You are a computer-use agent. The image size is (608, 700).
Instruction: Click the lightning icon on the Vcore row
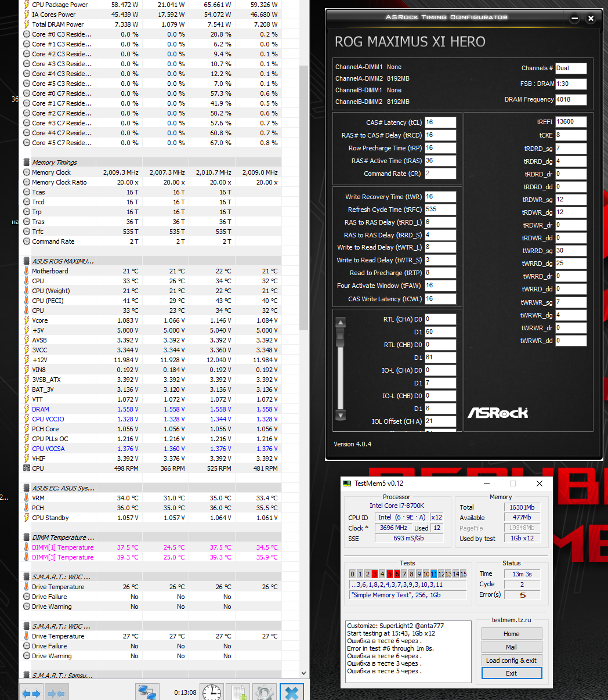(x=26, y=320)
